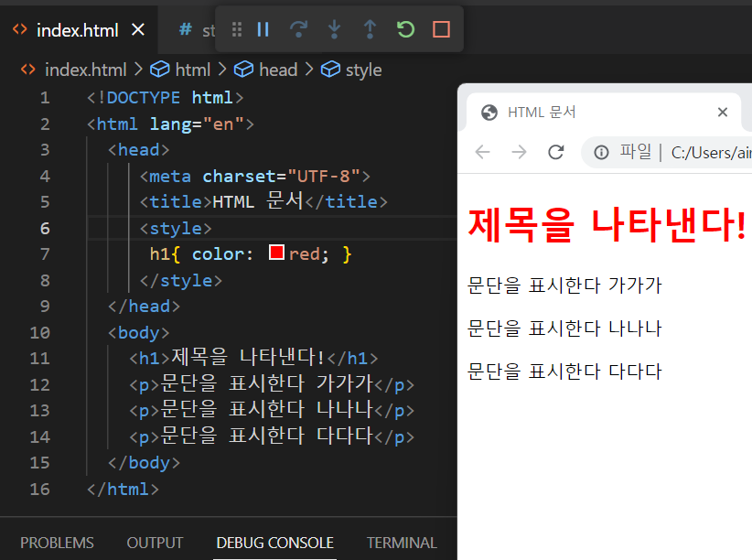Select the HTML 문서 browser tab
Image resolution: width=752 pixels, height=560 pixels.
pos(603,113)
